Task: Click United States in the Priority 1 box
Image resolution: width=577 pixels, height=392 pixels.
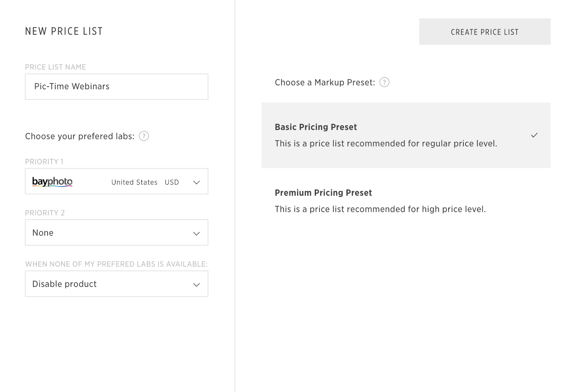Action: point(134,182)
